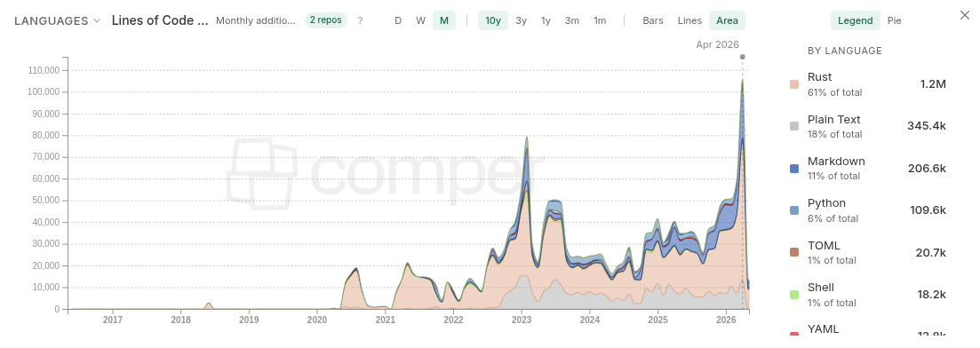Select daily granularity D
980x348 pixels.
click(397, 20)
